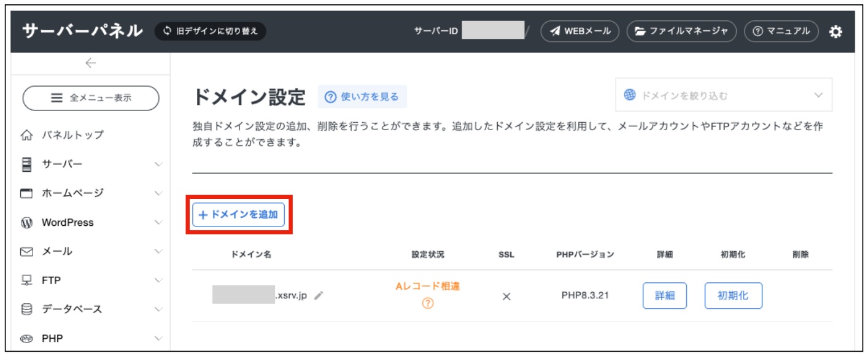Click the ドメインを追加 button
Viewport: 868px width, 356px height.
pos(239,215)
